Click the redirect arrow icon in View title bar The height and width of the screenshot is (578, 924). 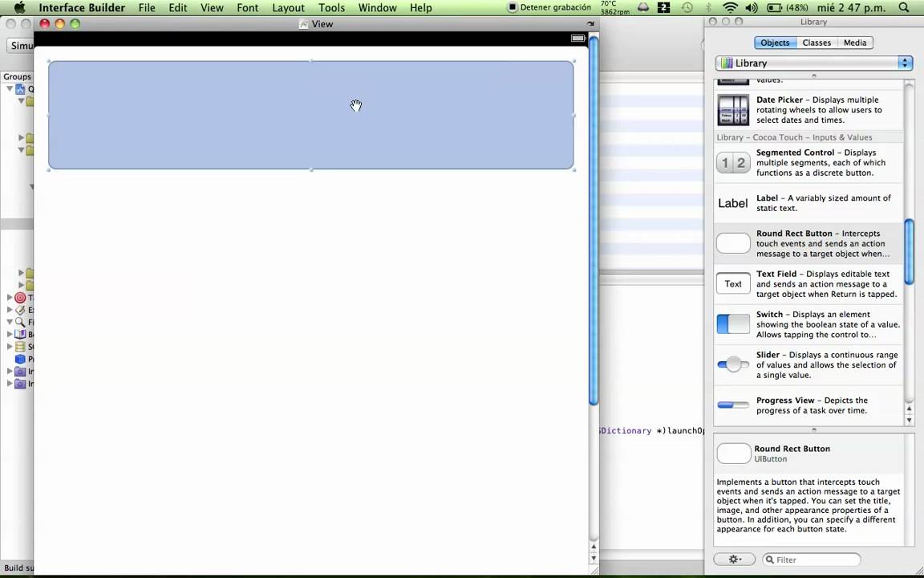pos(590,23)
